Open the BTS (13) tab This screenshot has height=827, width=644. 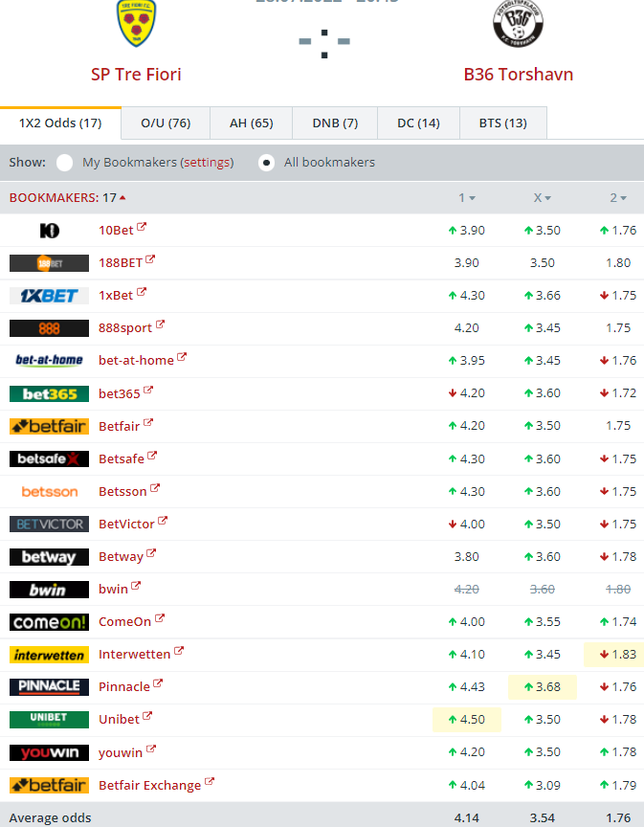coord(502,123)
